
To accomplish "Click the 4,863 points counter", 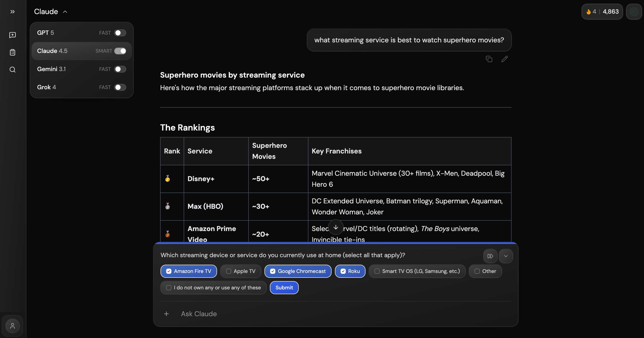I will pyautogui.click(x=611, y=11).
